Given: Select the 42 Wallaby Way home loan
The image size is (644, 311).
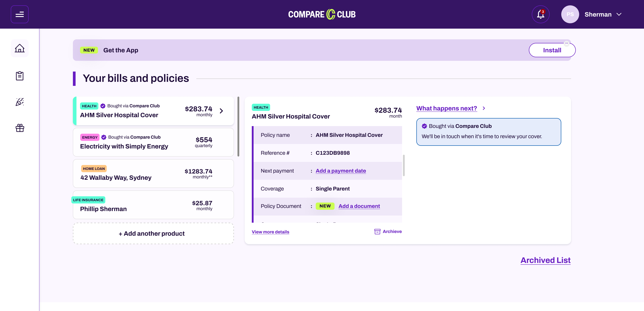Looking at the screenshot, I should (153, 173).
